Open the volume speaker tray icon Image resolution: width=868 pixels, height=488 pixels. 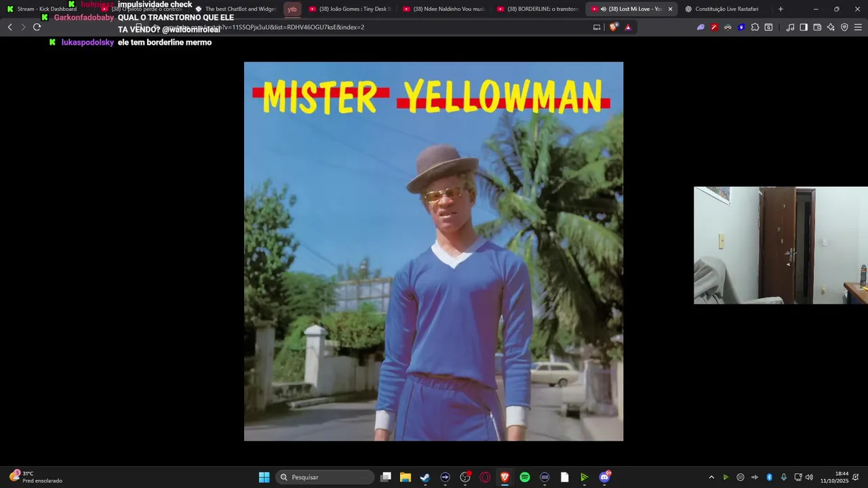(809, 477)
